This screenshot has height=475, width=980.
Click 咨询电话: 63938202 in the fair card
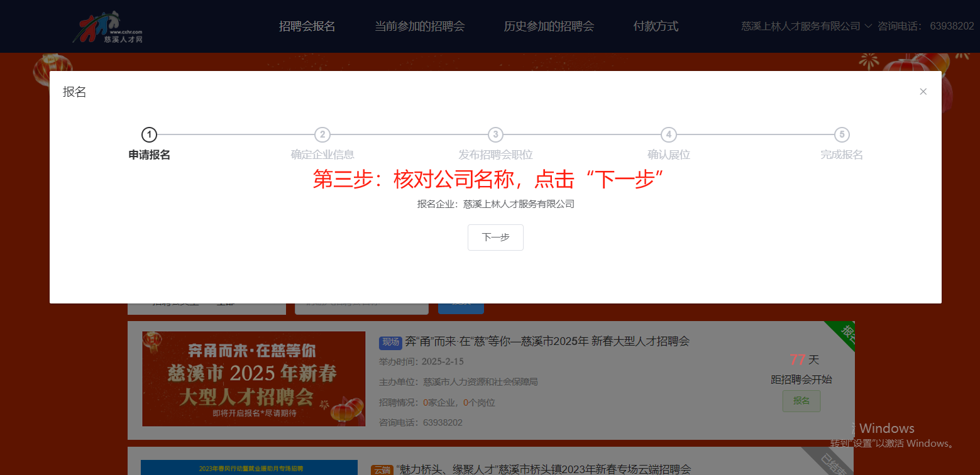421,422
